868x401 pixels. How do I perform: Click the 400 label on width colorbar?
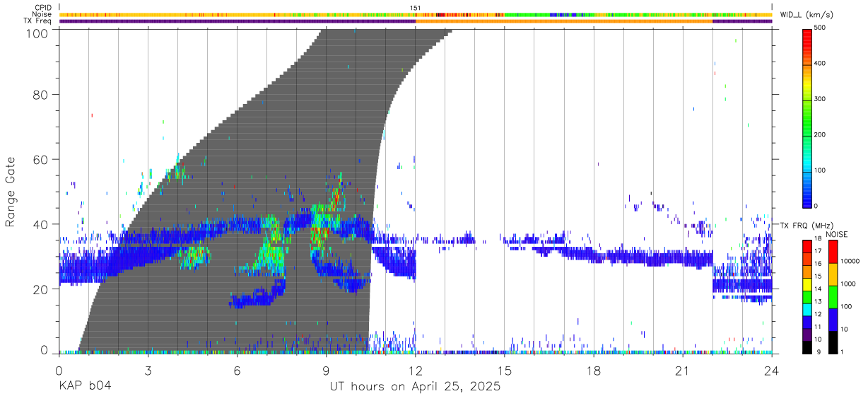[x=821, y=63]
